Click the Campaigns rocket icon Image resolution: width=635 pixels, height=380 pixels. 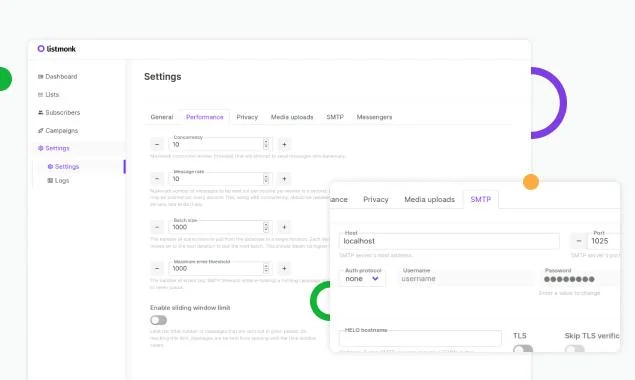(x=40, y=130)
